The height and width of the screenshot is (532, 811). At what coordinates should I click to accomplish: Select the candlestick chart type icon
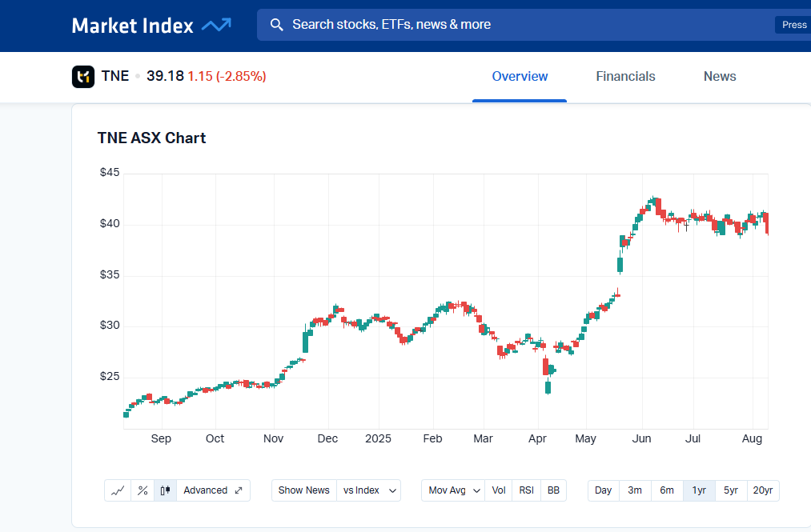point(166,490)
